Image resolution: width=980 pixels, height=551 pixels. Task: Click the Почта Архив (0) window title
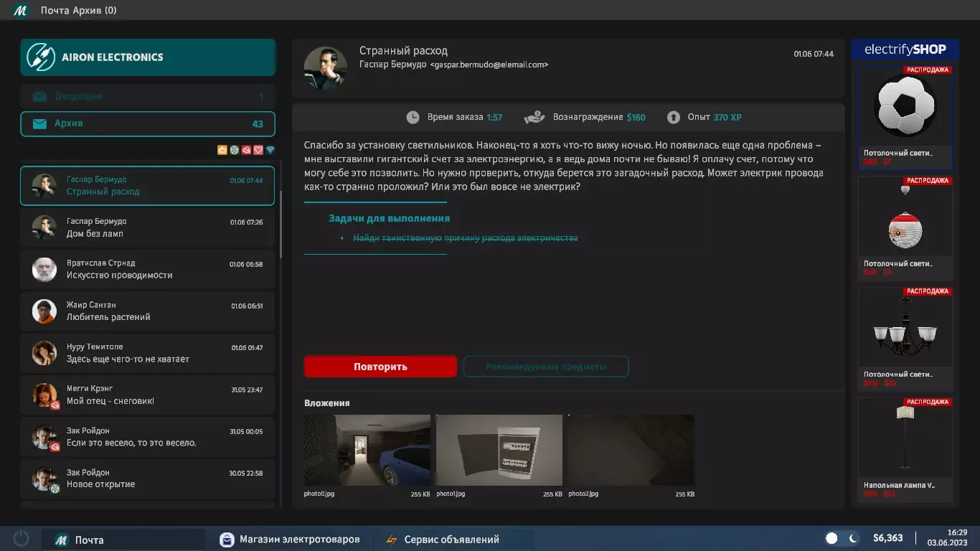(x=79, y=11)
